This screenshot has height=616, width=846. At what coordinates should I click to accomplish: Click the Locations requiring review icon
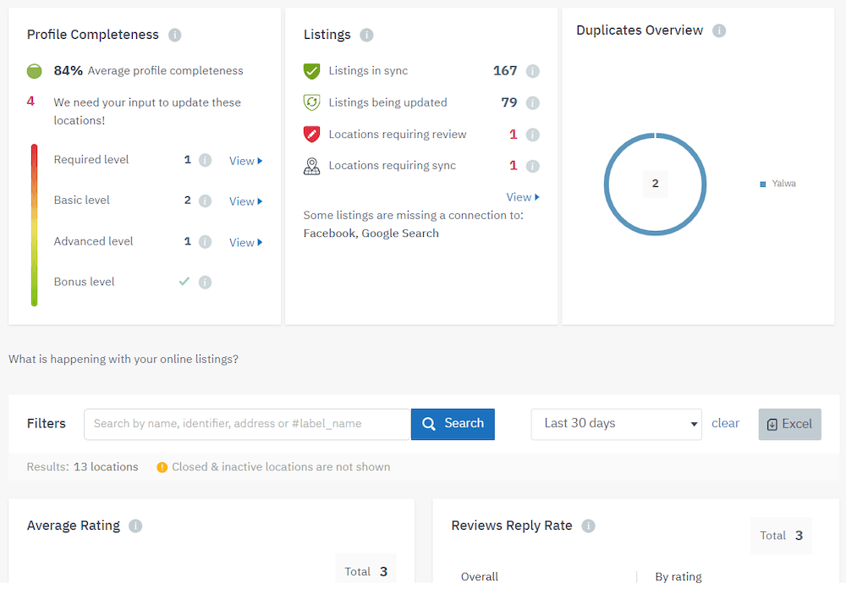[x=311, y=135]
